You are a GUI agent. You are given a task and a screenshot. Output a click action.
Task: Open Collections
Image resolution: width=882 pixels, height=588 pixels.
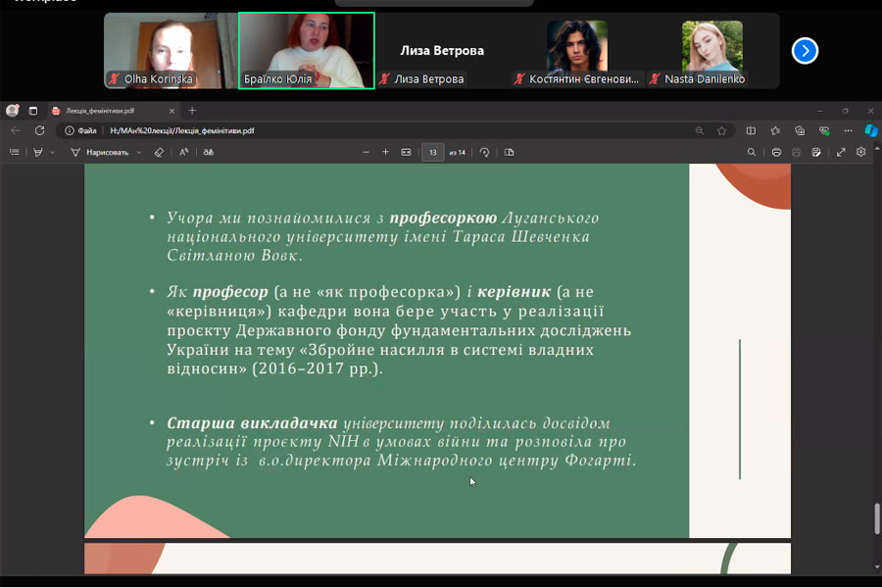tap(800, 130)
